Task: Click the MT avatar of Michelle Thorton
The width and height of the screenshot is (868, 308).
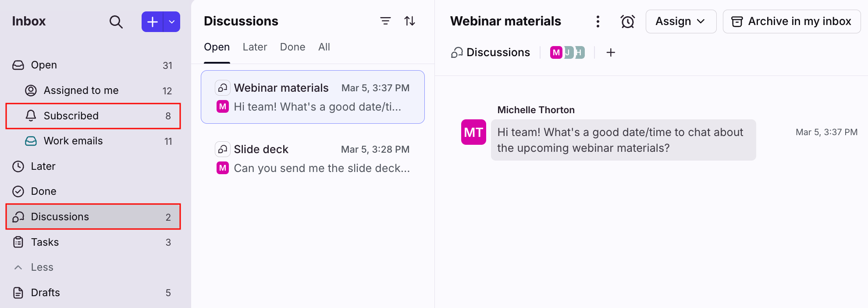Action: coord(473,132)
